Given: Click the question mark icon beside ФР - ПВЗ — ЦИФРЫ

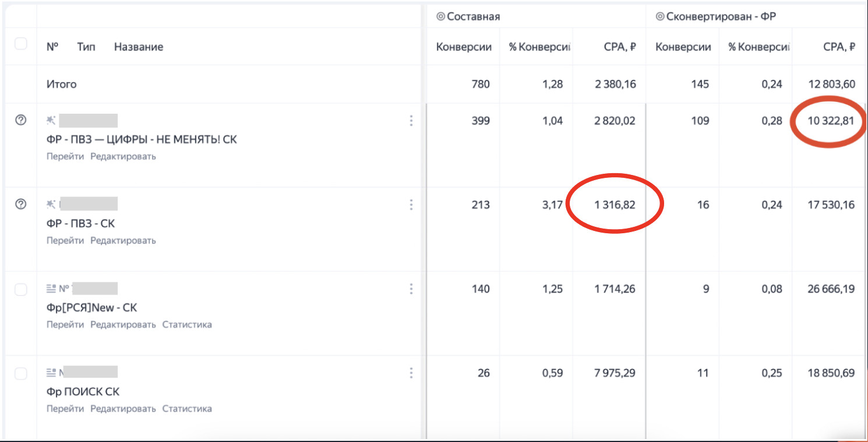Looking at the screenshot, I should point(20,120).
